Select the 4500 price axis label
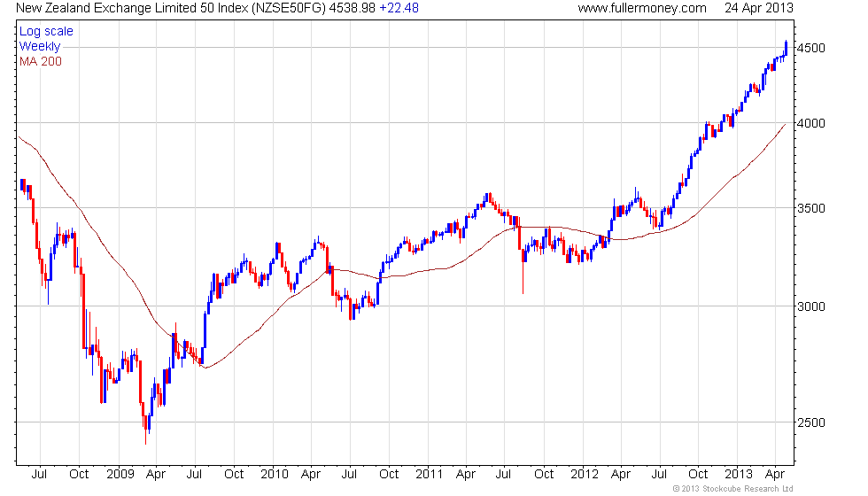The width and height of the screenshot is (868, 496). pyautogui.click(x=810, y=48)
